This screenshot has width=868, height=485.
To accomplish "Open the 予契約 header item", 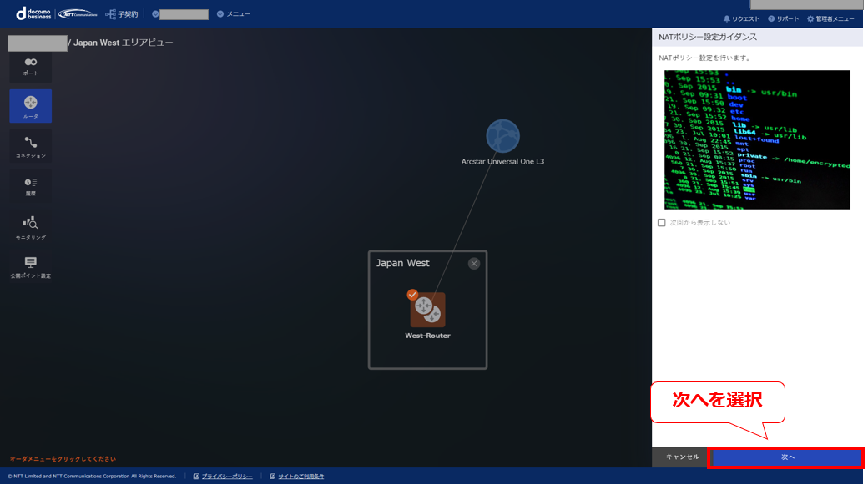I will [x=122, y=14].
